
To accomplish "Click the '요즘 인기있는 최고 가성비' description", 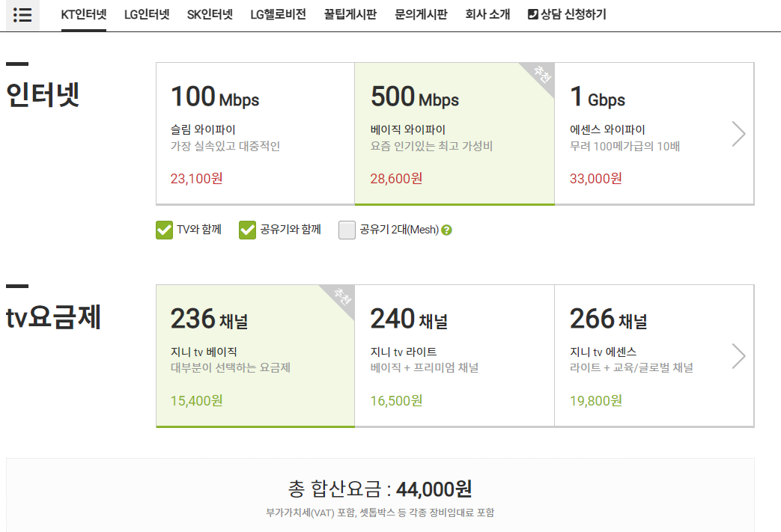I will (431, 147).
